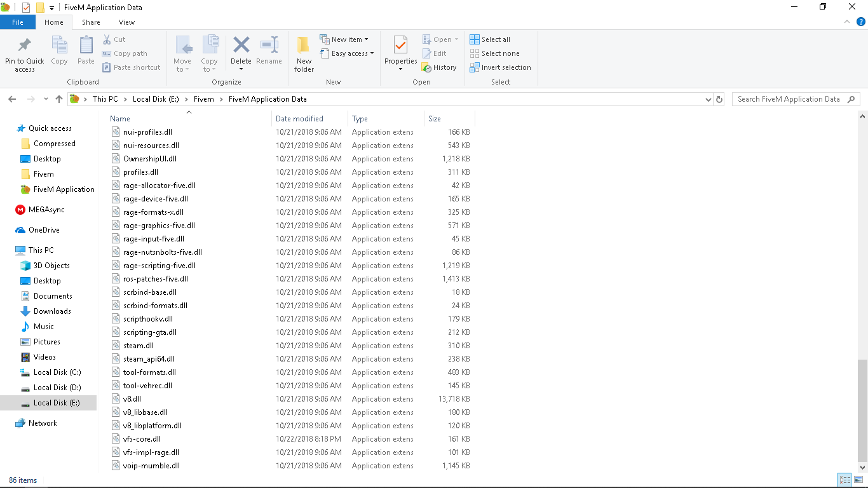The width and height of the screenshot is (868, 488).
Task: Click the Delete icon in the ribbon
Action: coord(241,46)
